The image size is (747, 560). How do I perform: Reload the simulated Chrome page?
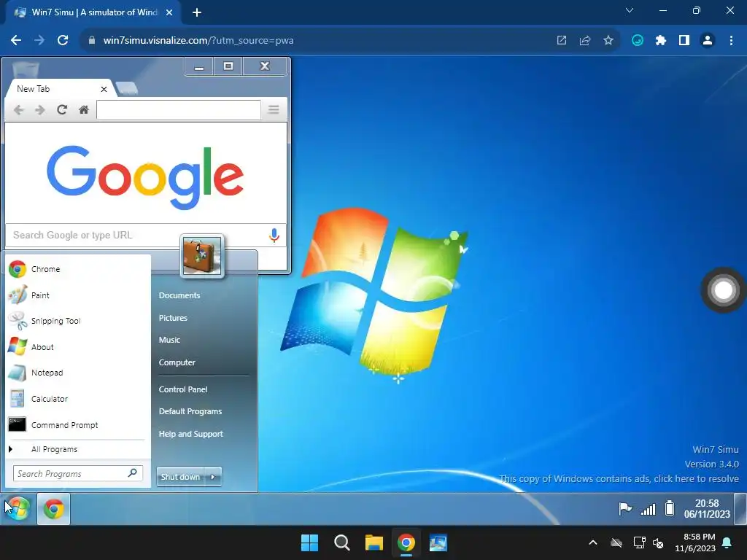click(x=62, y=110)
